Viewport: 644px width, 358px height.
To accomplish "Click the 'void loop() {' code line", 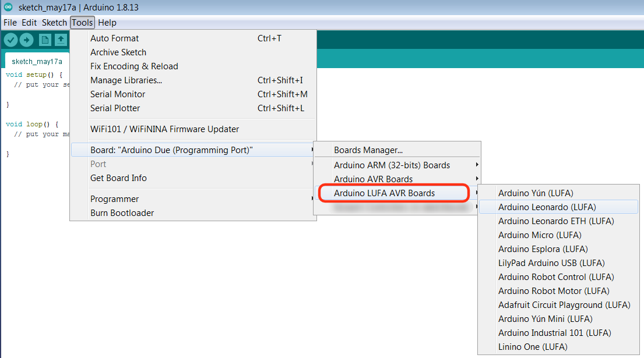I will tap(32, 124).
